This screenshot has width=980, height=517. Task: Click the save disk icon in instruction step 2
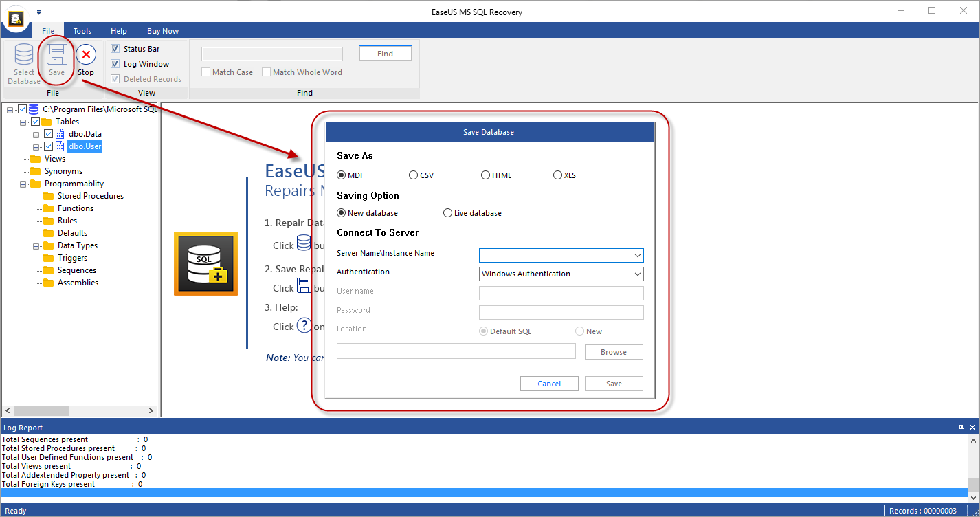pyautogui.click(x=304, y=286)
